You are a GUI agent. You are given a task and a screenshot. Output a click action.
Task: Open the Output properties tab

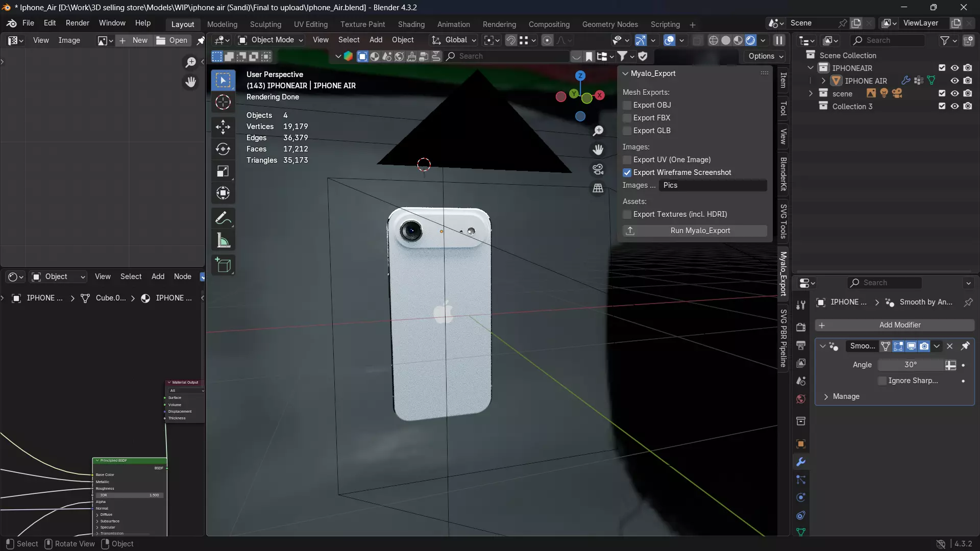pos(801,345)
